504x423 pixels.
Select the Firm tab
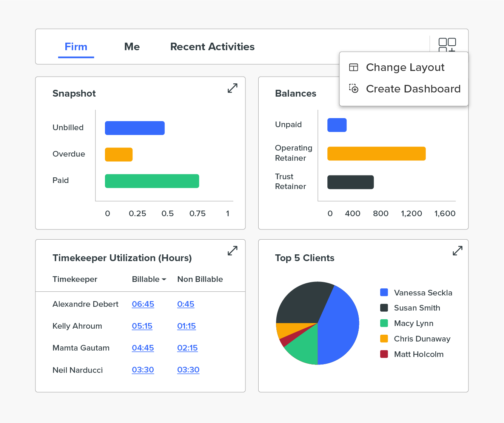click(76, 47)
